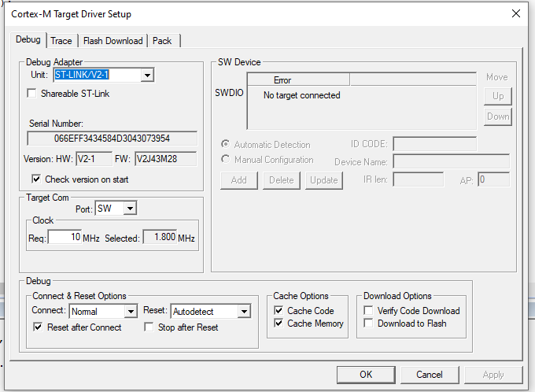The height and width of the screenshot is (392, 535).
Task: Click the HW version field
Action: point(94,159)
